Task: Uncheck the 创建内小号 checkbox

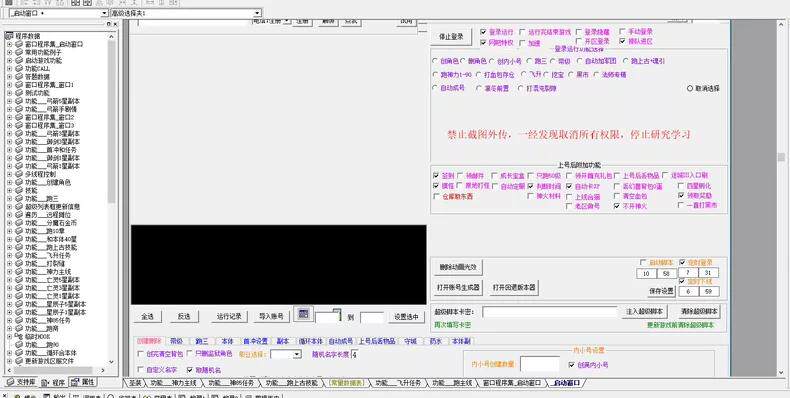Action: click(x=571, y=365)
